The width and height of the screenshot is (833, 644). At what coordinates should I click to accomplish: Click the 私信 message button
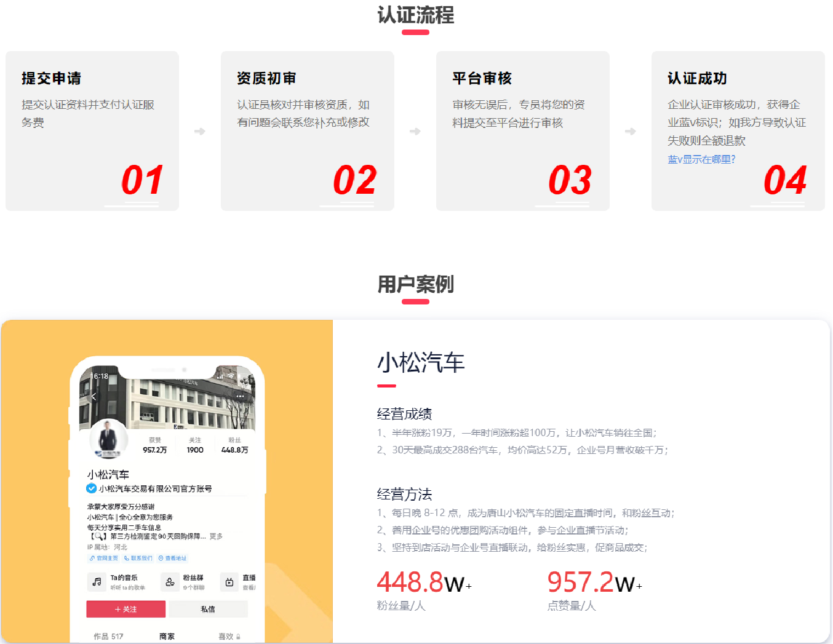click(x=208, y=608)
